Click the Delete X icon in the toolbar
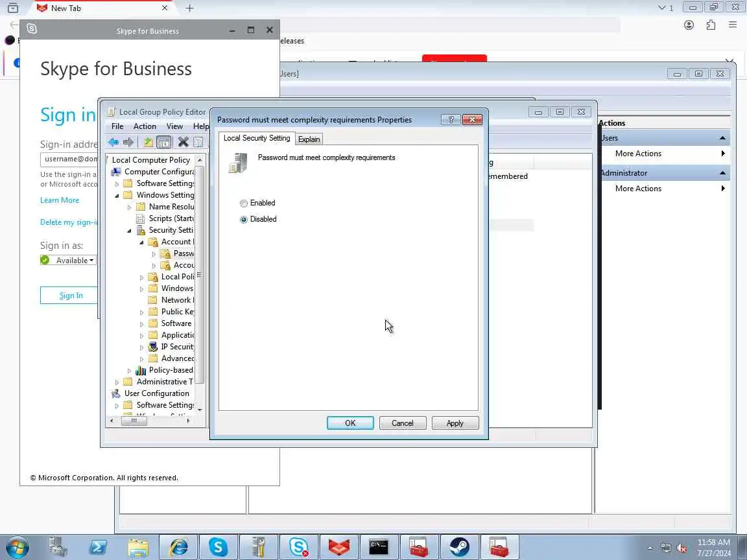The width and height of the screenshot is (747, 560). [183, 142]
